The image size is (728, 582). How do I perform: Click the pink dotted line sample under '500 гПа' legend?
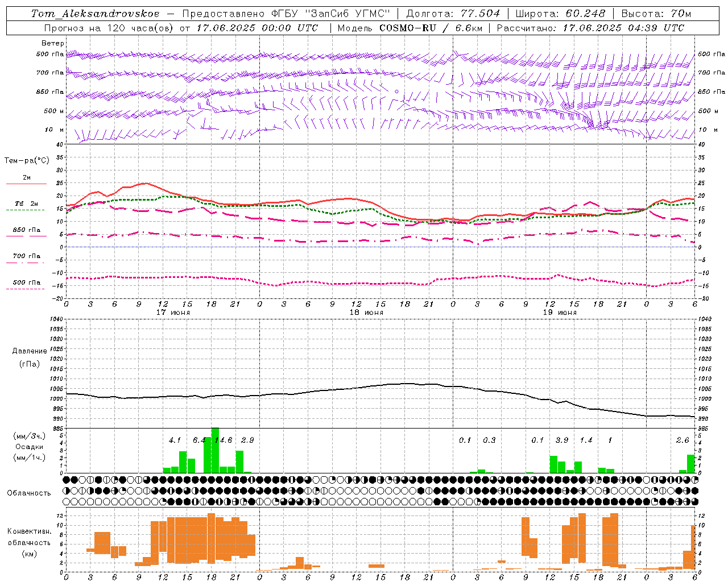25,289
